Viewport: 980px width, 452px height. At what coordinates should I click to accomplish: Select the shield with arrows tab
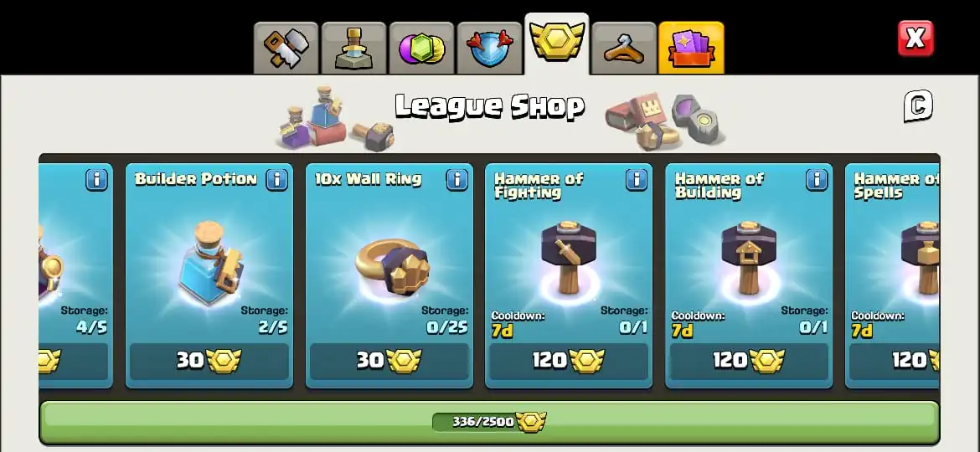pyautogui.click(x=489, y=49)
